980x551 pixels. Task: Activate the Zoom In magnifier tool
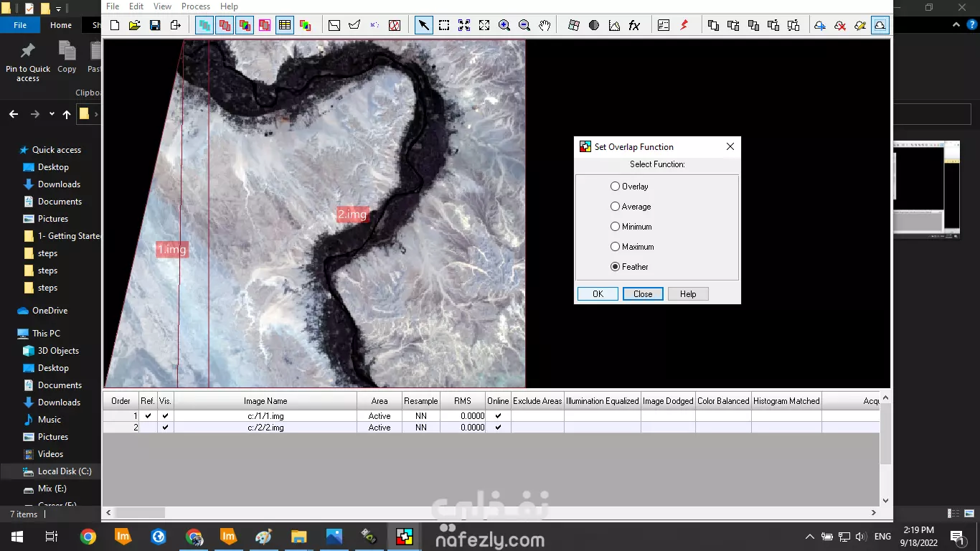pos(503,24)
